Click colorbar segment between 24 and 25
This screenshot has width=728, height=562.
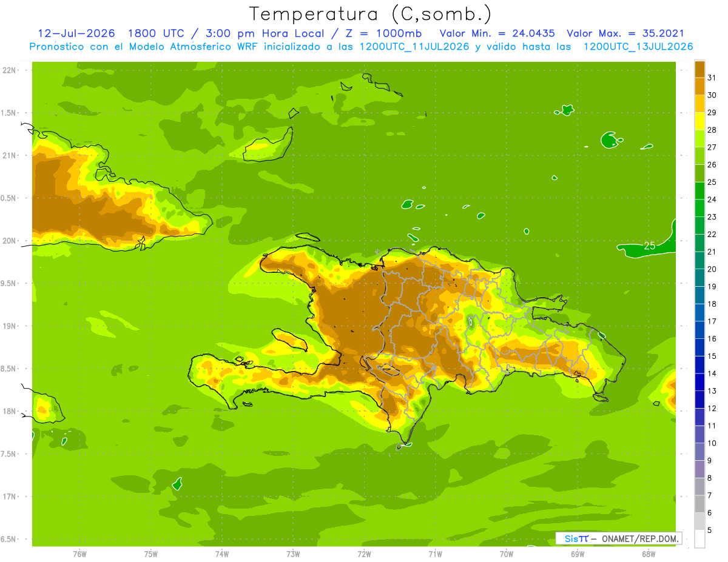pos(700,190)
